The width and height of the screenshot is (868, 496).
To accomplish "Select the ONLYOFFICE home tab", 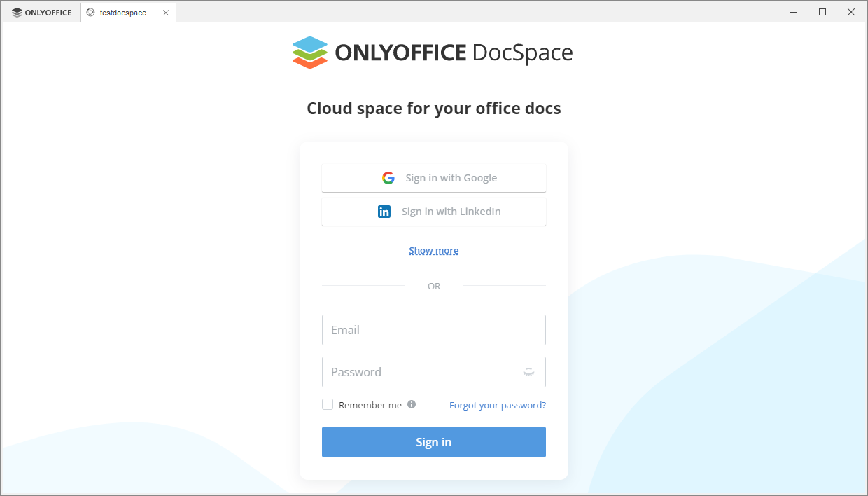I will tap(41, 12).
